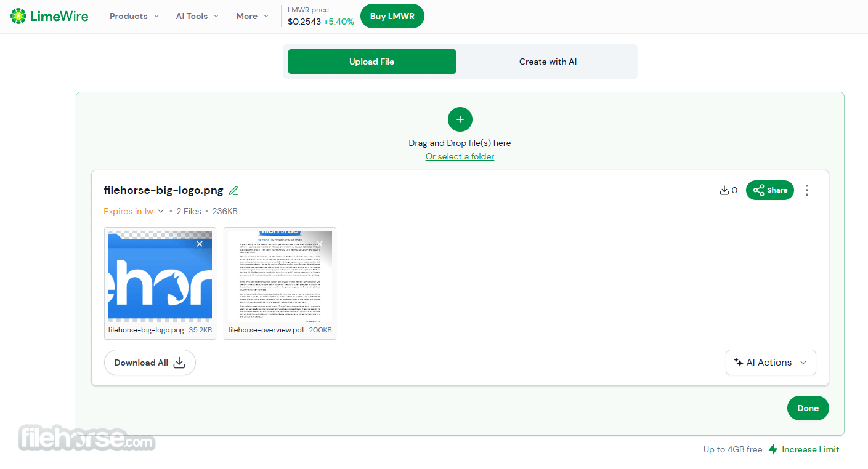Open the Products dropdown menu
Image resolution: width=868 pixels, height=469 pixels.
pos(134,16)
